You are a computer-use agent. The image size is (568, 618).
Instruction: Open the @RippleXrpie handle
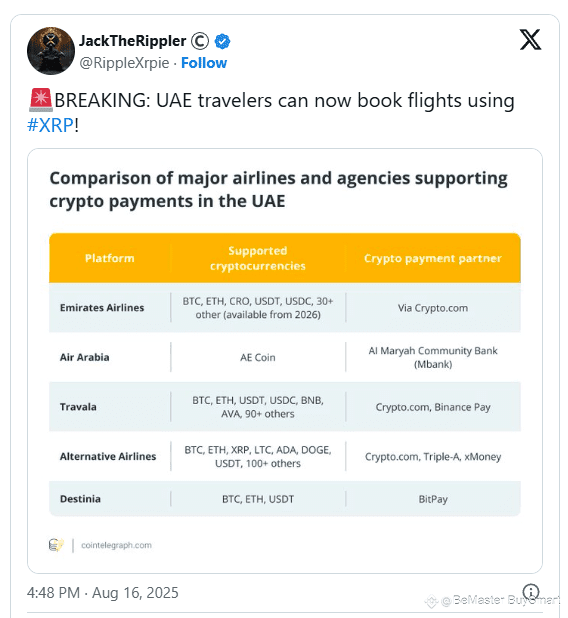pos(124,63)
